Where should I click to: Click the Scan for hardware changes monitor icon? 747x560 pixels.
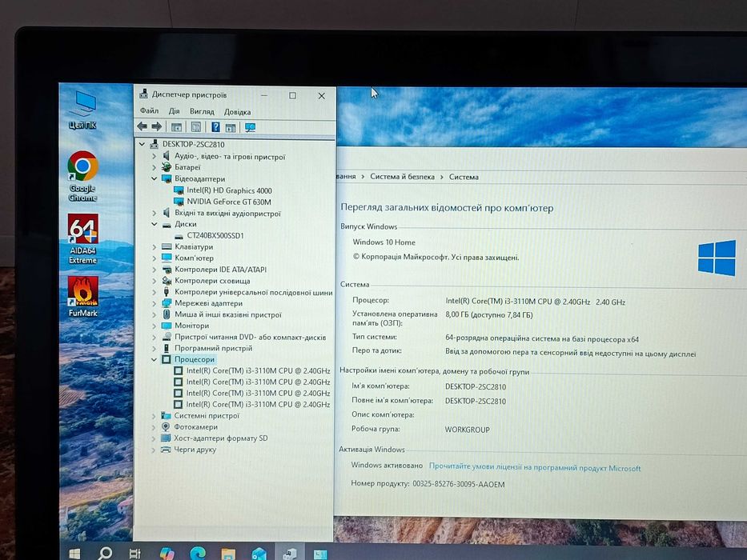coord(250,127)
